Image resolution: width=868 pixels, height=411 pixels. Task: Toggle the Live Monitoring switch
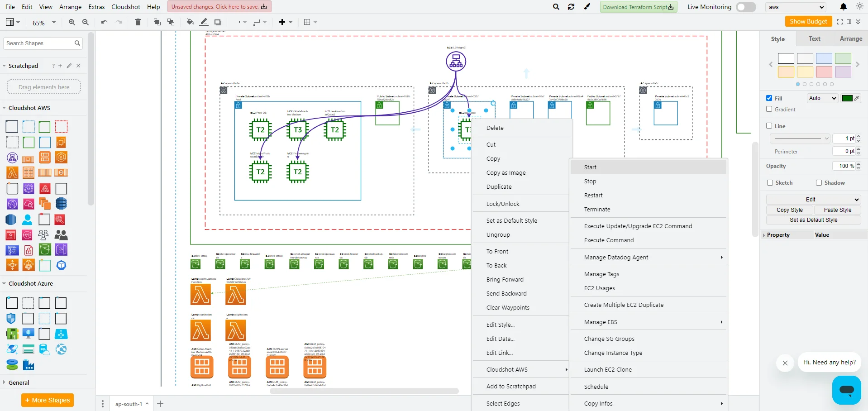pos(746,7)
